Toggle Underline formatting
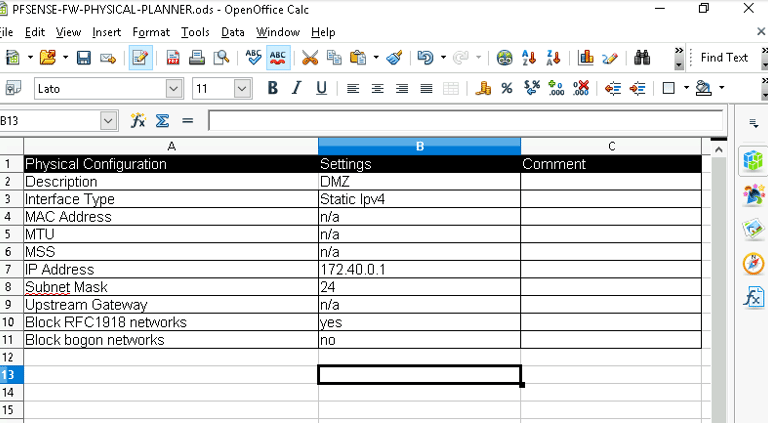 coord(321,89)
